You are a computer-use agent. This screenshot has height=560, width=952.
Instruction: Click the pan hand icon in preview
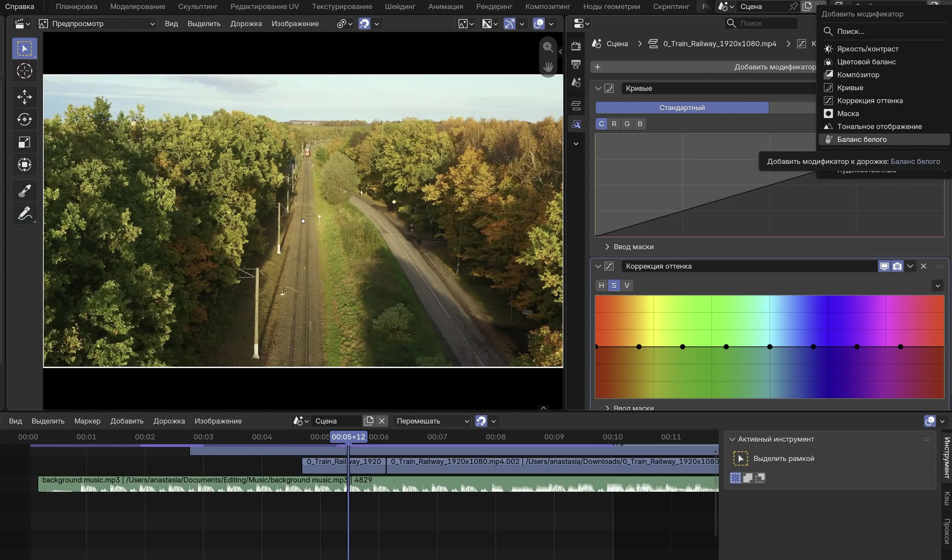[x=548, y=67]
